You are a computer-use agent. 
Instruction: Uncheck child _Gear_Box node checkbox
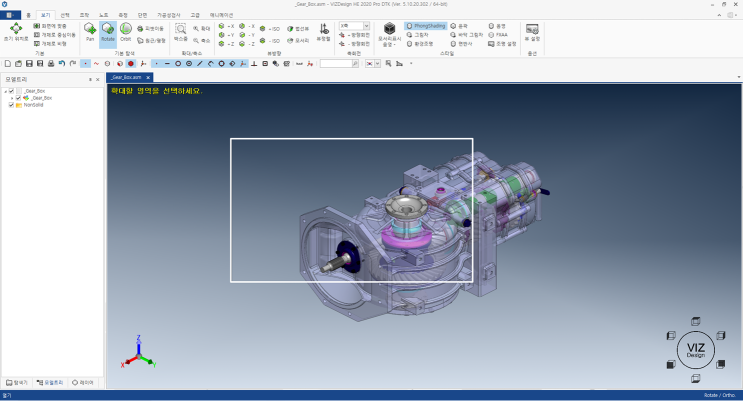coord(18,98)
